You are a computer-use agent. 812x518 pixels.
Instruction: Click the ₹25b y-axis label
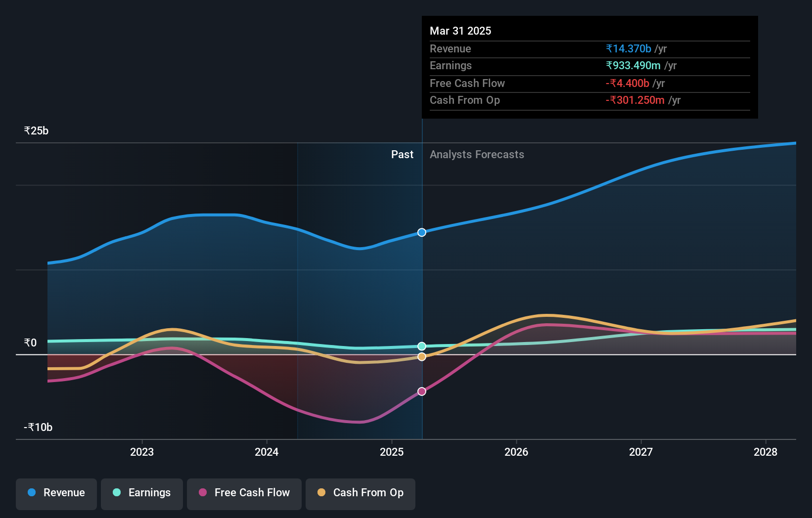tap(36, 130)
